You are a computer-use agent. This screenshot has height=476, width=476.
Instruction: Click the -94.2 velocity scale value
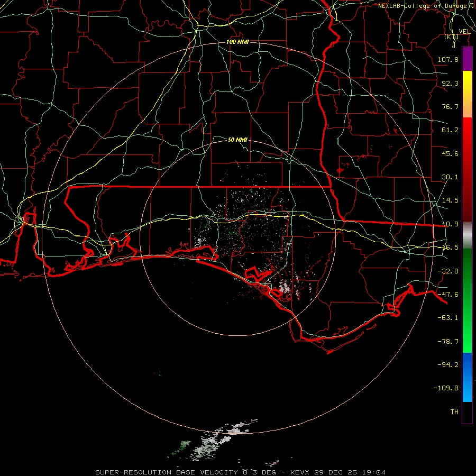[x=448, y=364]
